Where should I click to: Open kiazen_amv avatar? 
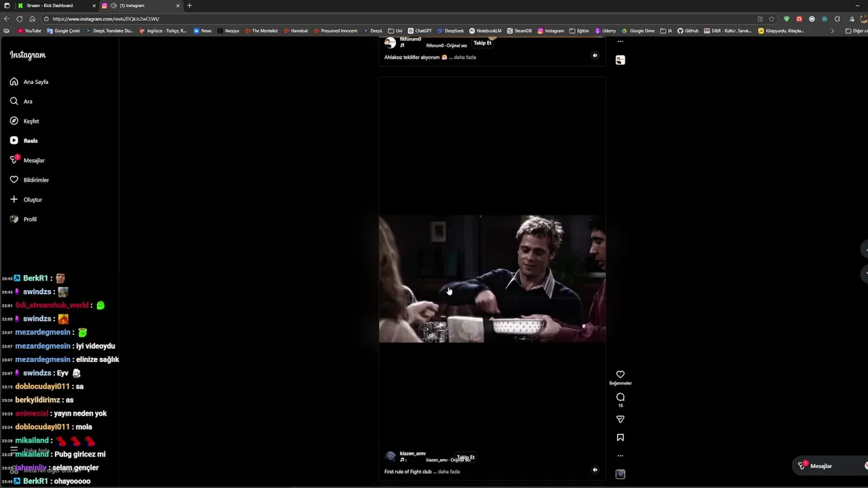390,457
